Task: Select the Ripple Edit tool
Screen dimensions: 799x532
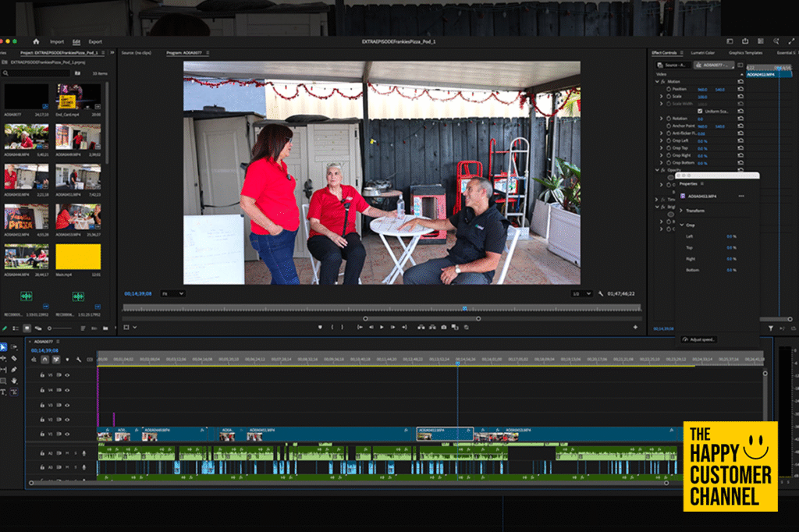Action: click(4, 358)
